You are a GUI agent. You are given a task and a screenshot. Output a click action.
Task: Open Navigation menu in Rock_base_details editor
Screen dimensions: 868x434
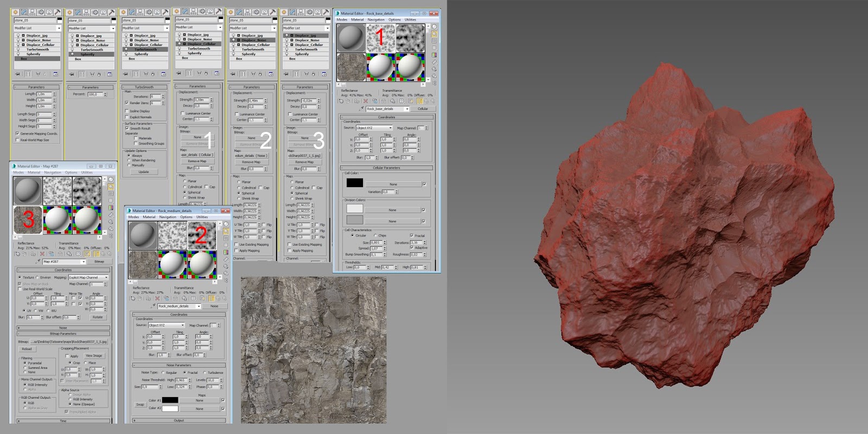pos(376,20)
